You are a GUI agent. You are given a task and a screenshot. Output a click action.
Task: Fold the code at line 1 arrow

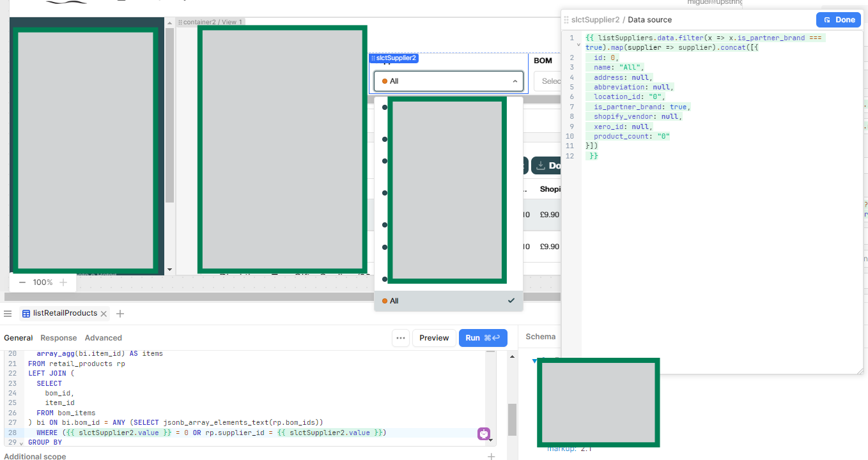point(578,45)
